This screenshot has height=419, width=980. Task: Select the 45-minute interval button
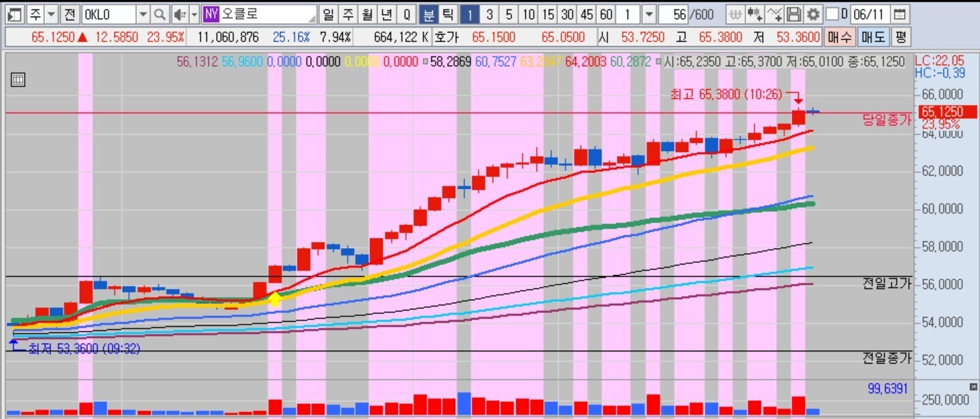[x=586, y=14]
